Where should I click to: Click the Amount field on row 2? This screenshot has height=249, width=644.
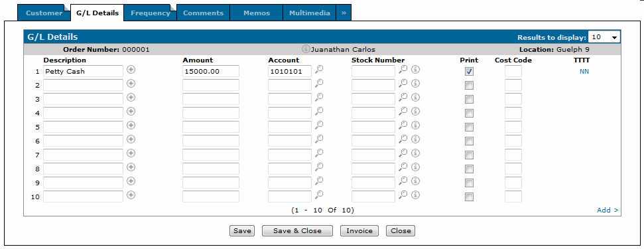(211, 86)
